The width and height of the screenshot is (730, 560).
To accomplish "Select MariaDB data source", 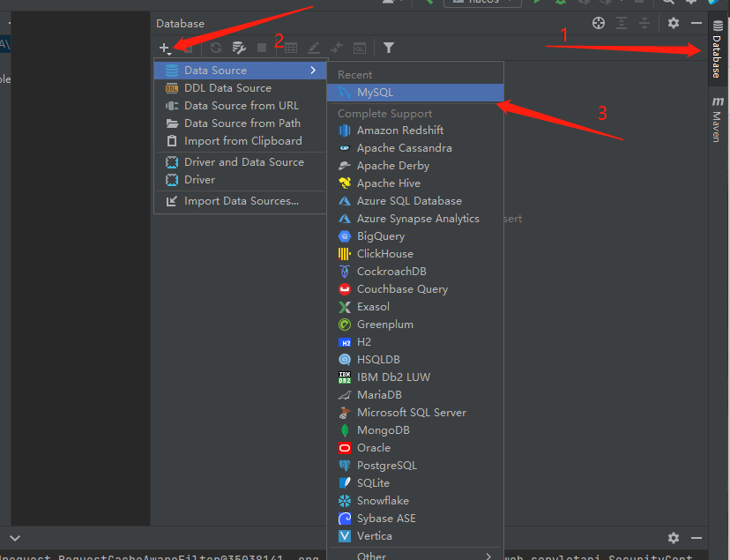I will [x=415, y=395].
